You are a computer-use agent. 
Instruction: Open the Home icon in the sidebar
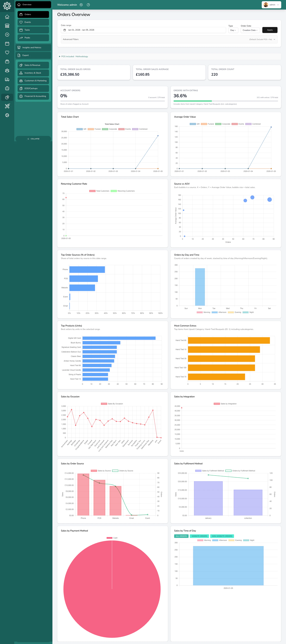7,17
